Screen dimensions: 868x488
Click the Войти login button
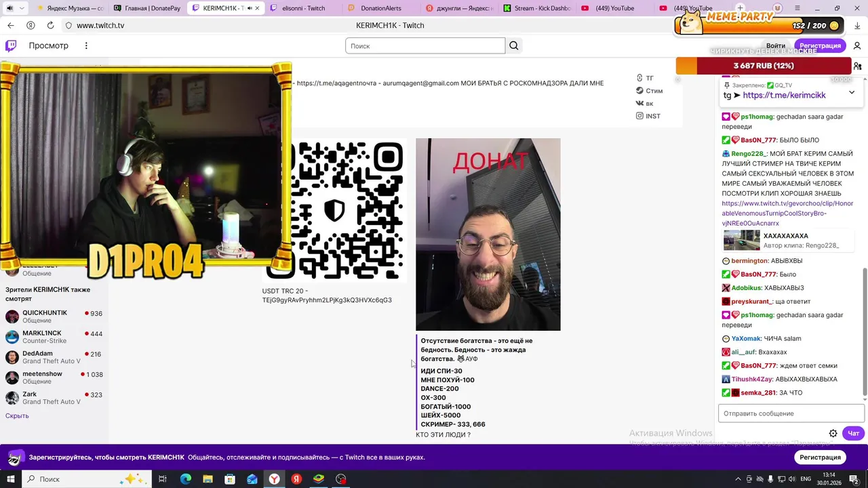coord(776,46)
